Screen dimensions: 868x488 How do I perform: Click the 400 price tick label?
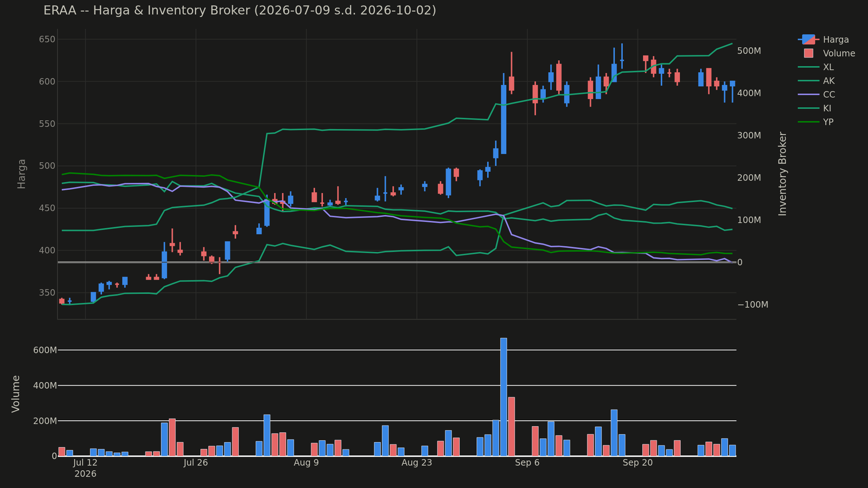click(x=47, y=251)
